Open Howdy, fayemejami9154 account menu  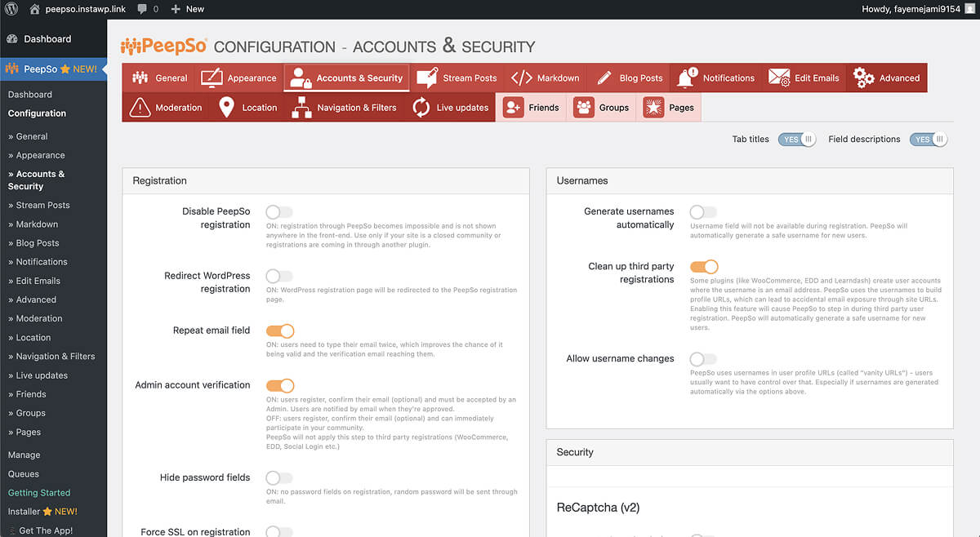tap(917, 9)
